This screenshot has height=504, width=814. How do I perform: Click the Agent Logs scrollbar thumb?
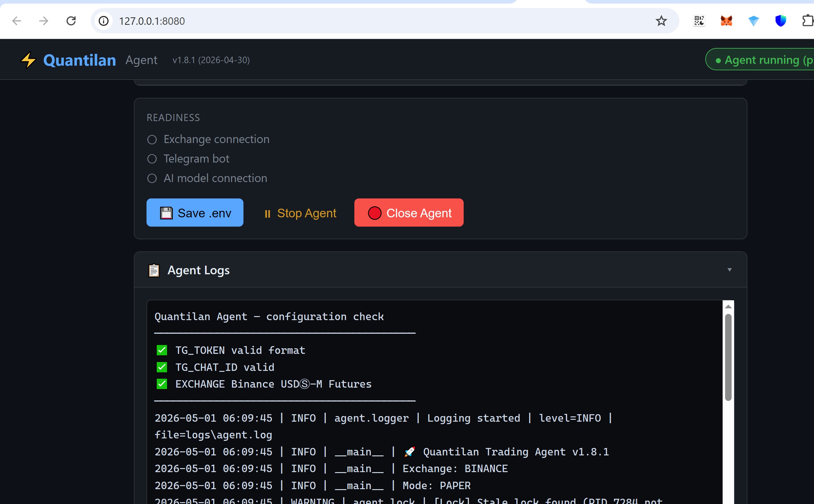(728, 357)
